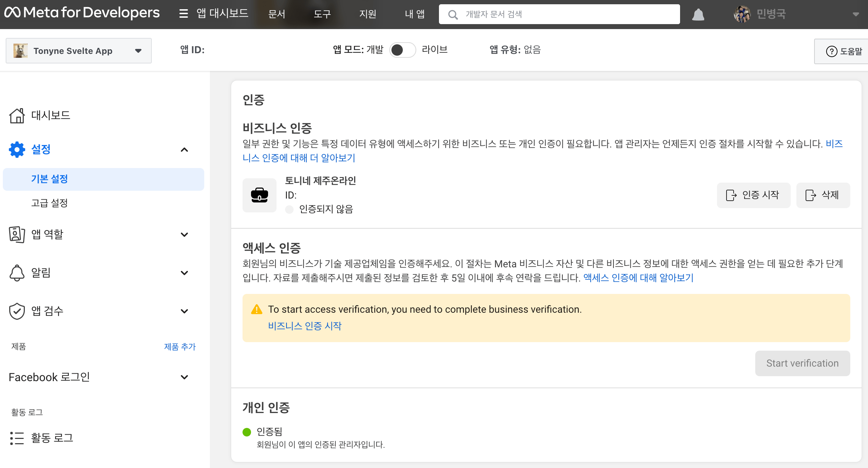Click the search magnifier icon
Image resolution: width=868 pixels, height=468 pixels.
click(x=453, y=15)
